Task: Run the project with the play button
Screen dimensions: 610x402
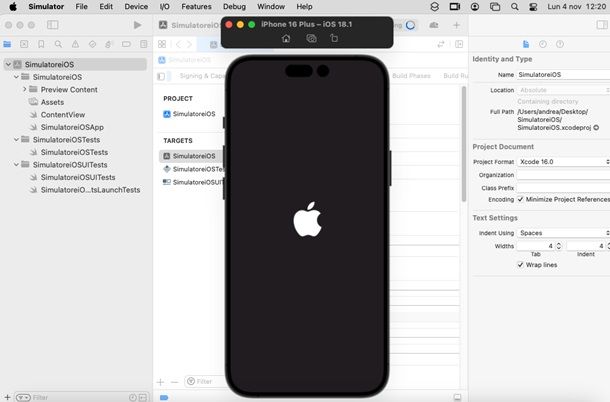Action: tap(137, 25)
